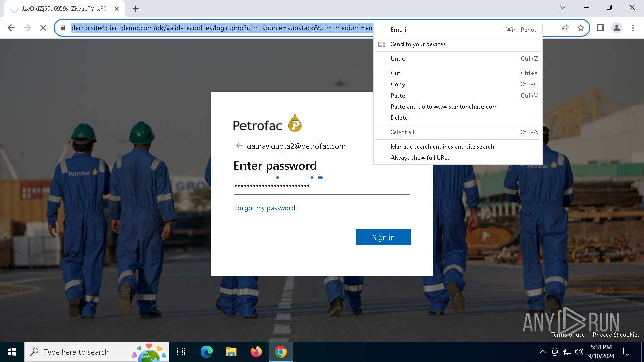Open File Explorer from taskbar

[x=231, y=352]
